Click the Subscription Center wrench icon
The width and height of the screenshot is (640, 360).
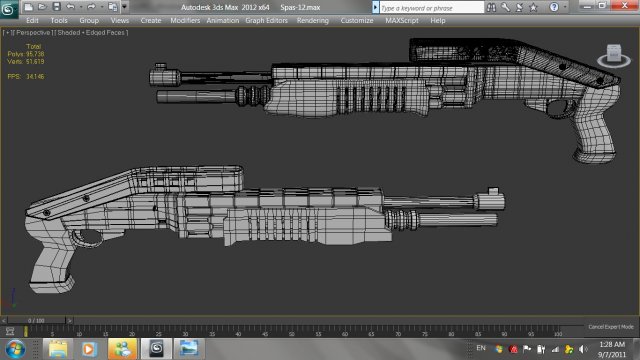[x=505, y=7]
